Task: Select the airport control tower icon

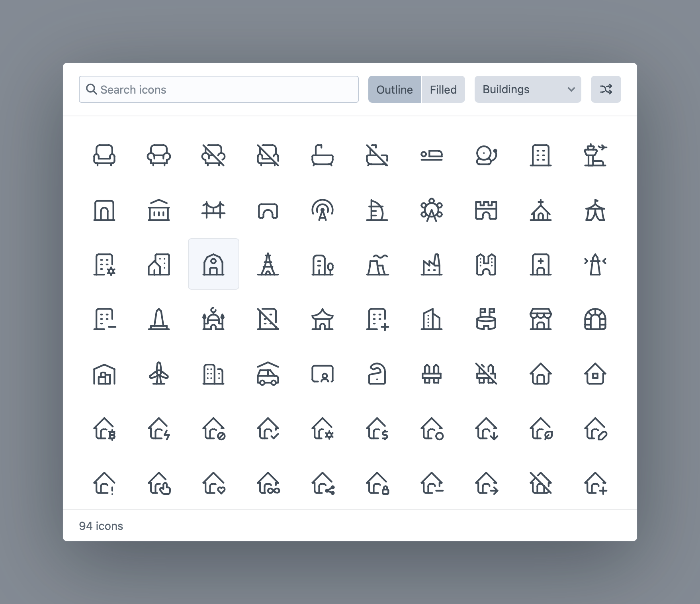Action: click(x=595, y=155)
